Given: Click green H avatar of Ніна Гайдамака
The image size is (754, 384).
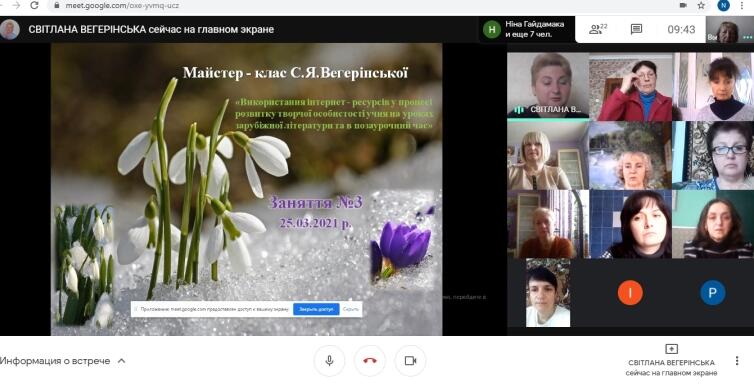Looking at the screenshot, I should click(491, 30).
